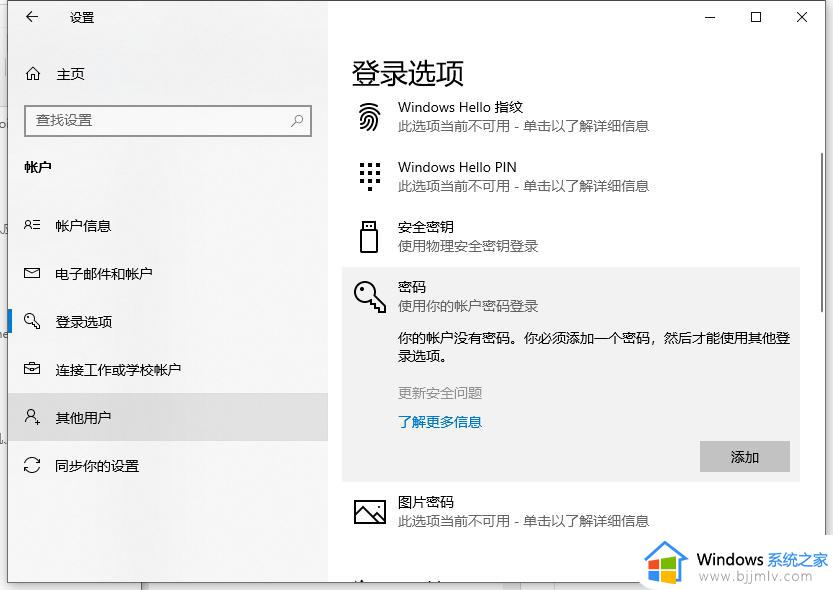Click the sync arrows icon for 同步你的设置
Screen dimensions: 833x590
(32, 465)
